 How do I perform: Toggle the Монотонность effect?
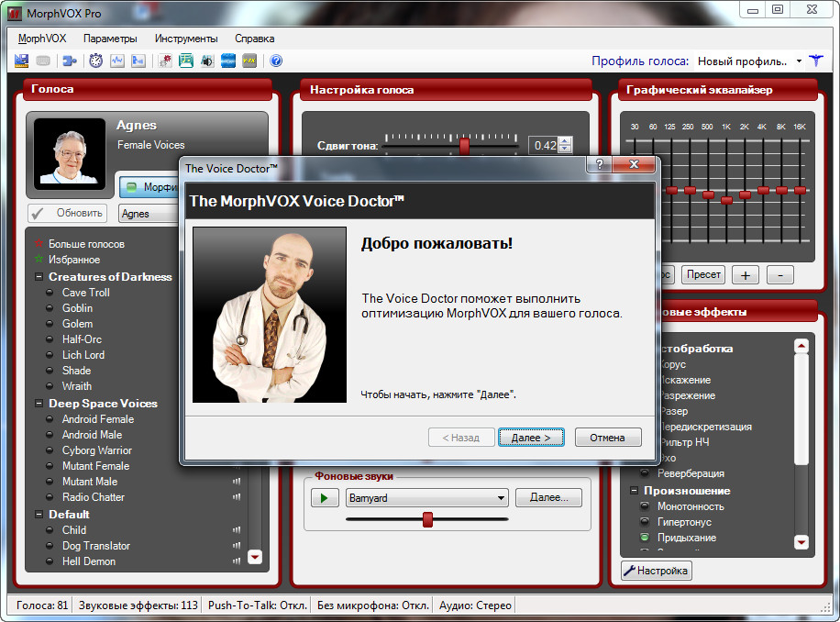[645, 506]
